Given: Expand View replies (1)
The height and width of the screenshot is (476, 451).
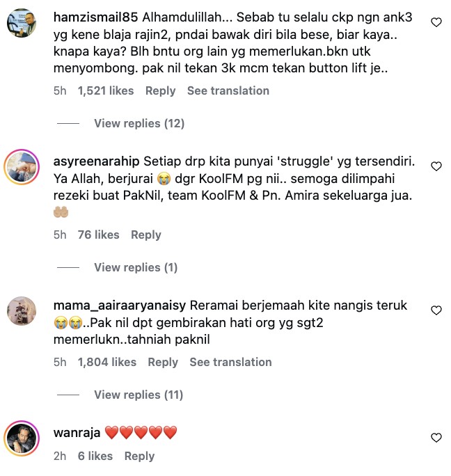Looking at the screenshot, I should 136,267.
